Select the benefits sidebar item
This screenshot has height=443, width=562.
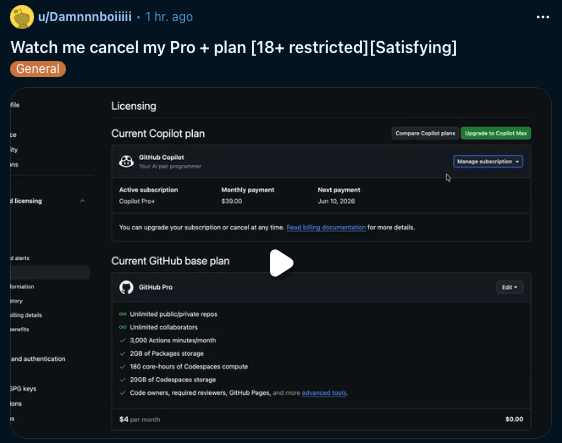[20, 329]
